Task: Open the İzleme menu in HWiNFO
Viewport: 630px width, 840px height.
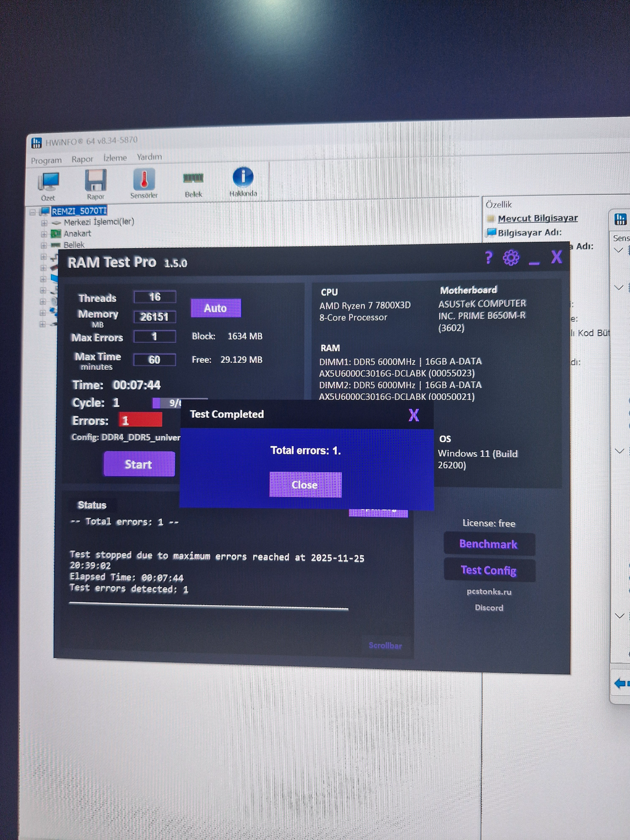Action: [x=115, y=158]
